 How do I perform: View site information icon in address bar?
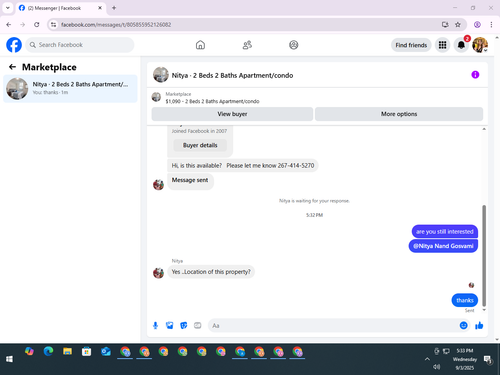(53, 25)
